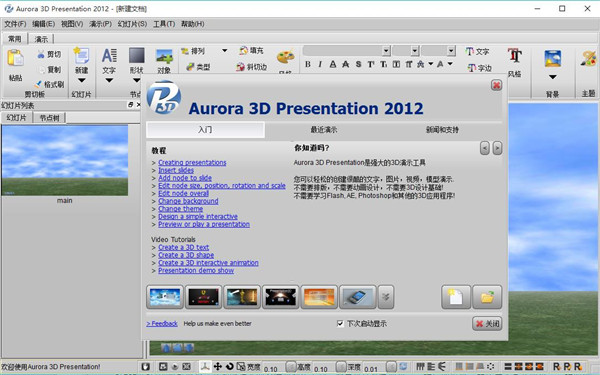Click the Fill (填充) icon
Screen dimensions: 600x375
(243, 51)
